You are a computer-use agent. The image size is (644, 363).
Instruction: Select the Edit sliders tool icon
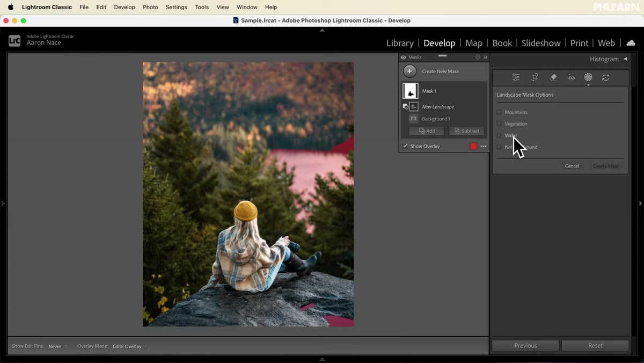tap(516, 77)
